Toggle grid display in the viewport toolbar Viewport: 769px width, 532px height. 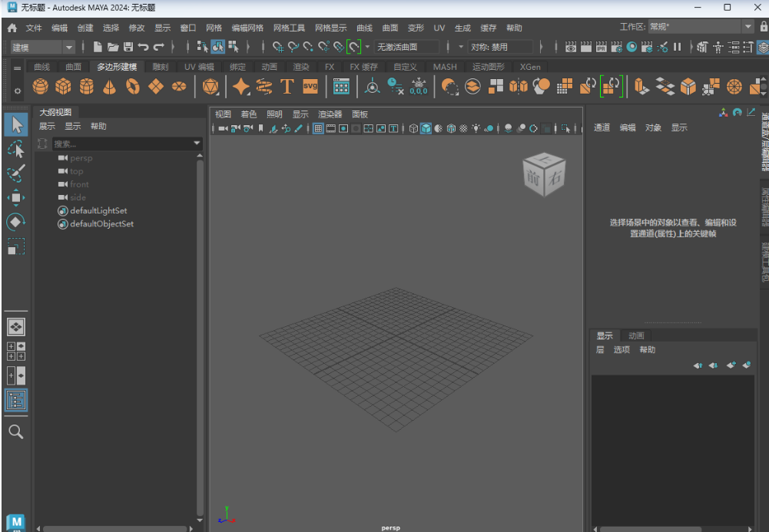pos(318,127)
